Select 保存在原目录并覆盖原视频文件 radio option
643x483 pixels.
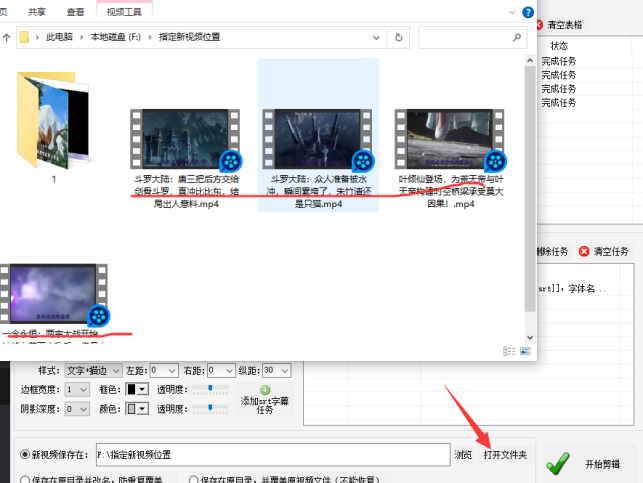(x=194, y=479)
